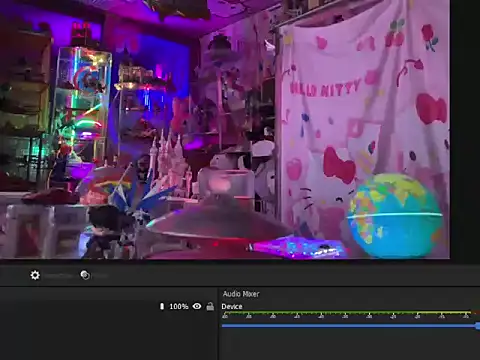The image size is (480, 360).
Task: Toggle the source lock padlock icon
Action: click(210, 306)
